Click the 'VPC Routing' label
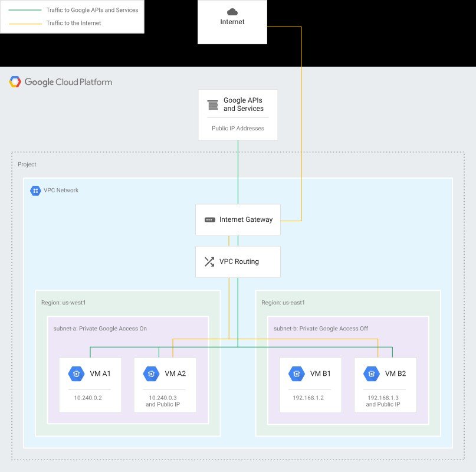This screenshot has height=472, width=476. click(x=239, y=261)
